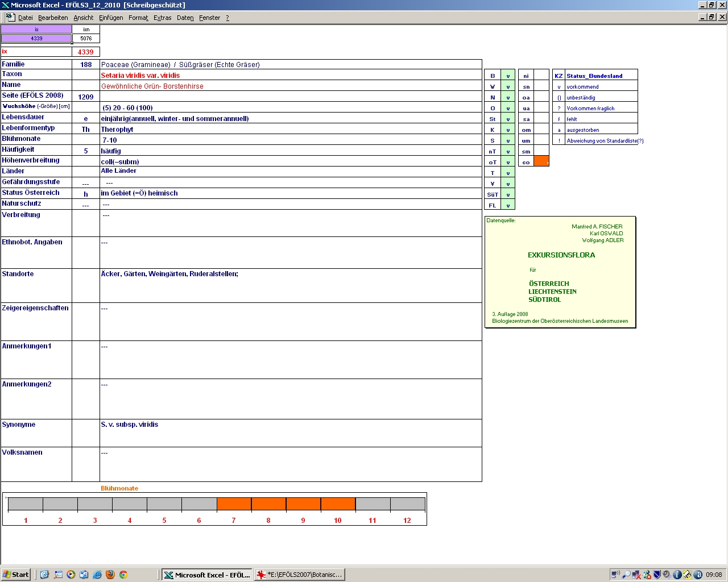Image resolution: width=728 pixels, height=582 pixels.
Task: Click the quick launch icon left of Internet Explorer
Action: coord(84,575)
